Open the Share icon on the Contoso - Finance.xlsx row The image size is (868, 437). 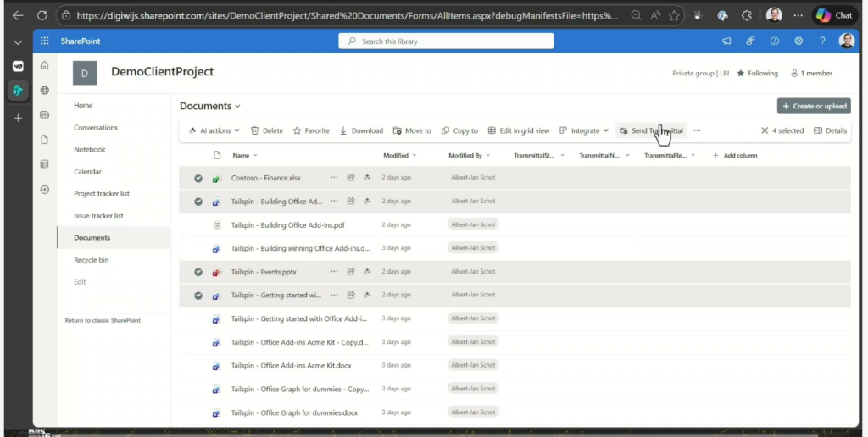pyautogui.click(x=350, y=178)
